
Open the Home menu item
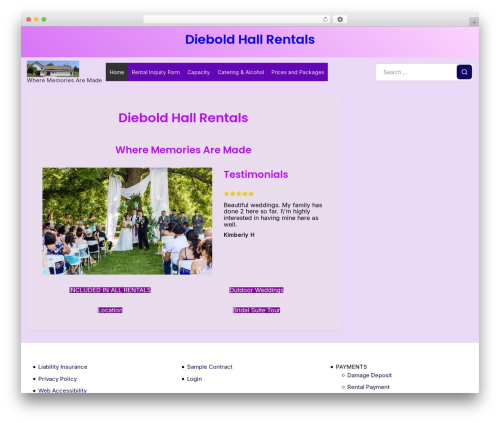[x=117, y=72]
